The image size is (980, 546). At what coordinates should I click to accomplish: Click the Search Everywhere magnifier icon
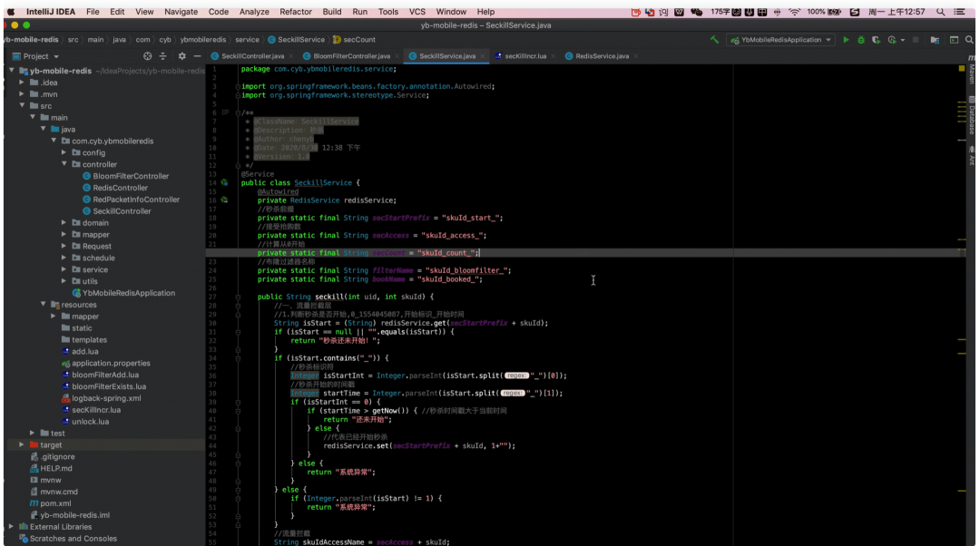click(x=971, y=40)
